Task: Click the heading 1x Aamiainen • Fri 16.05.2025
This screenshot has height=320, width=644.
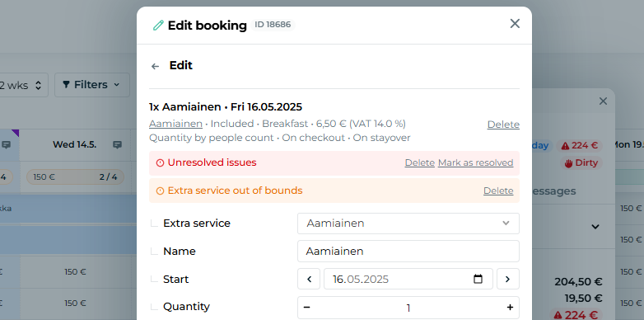Action: pyautogui.click(x=226, y=107)
